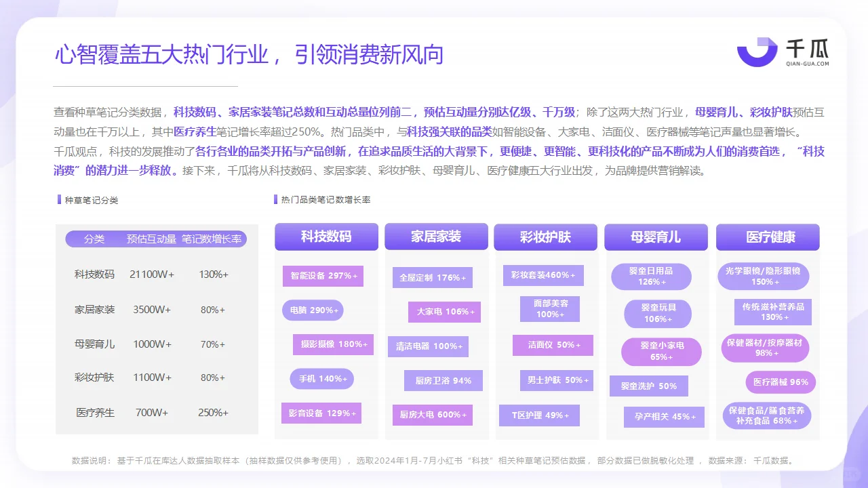This screenshot has height=488, width=868.
Task: Click the 厨房大电 600%+ tag
Action: point(433,415)
